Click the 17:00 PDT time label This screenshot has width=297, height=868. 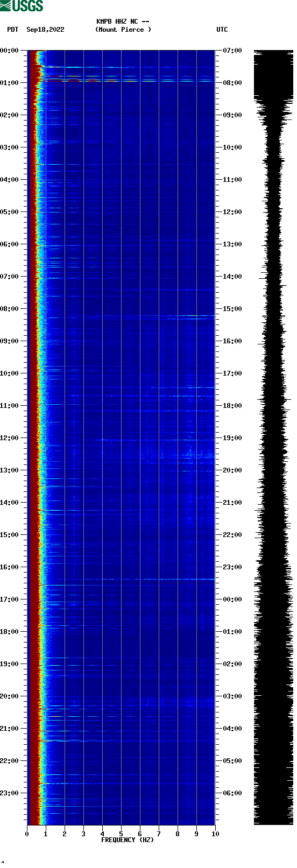click(x=10, y=599)
